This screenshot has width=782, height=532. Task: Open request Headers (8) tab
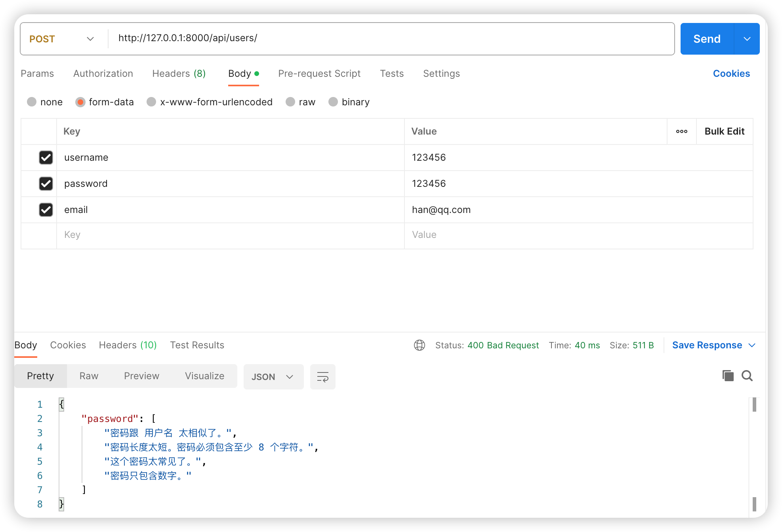179,74
